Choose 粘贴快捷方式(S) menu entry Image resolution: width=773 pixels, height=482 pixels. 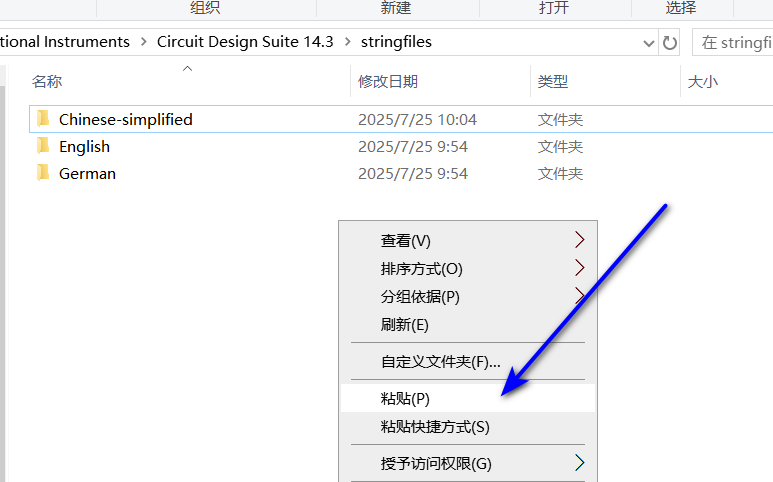coord(435,426)
